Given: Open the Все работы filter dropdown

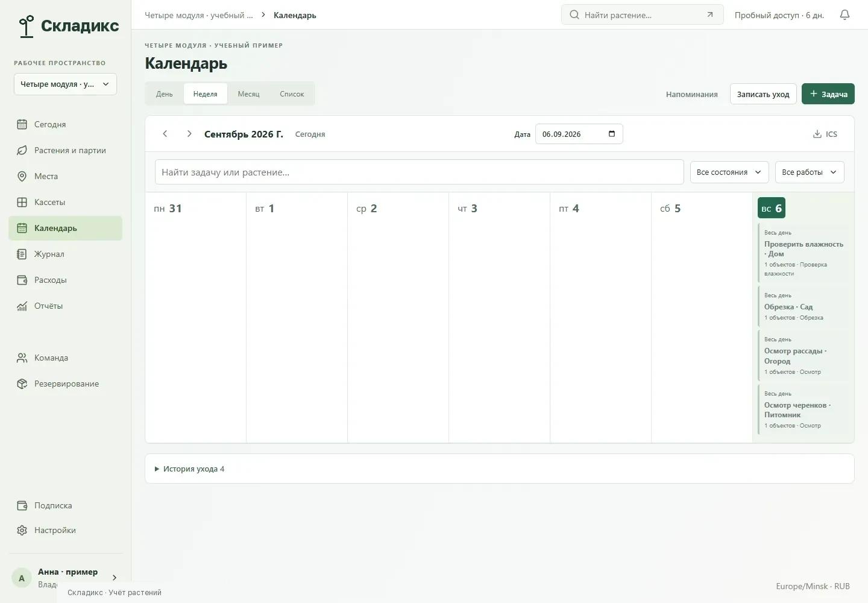Looking at the screenshot, I should click(810, 172).
